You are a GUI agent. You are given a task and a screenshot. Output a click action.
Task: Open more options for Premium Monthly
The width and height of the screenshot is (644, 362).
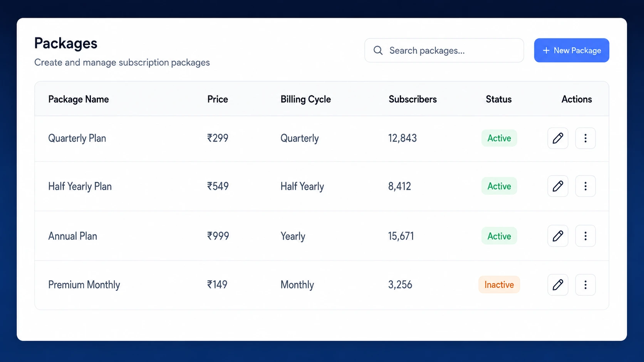[585, 285]
